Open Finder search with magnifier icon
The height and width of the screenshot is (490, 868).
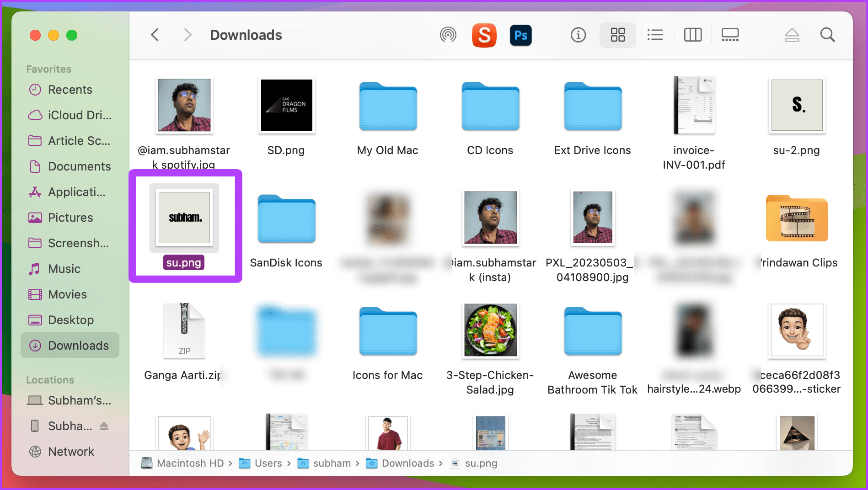[827, 35]
